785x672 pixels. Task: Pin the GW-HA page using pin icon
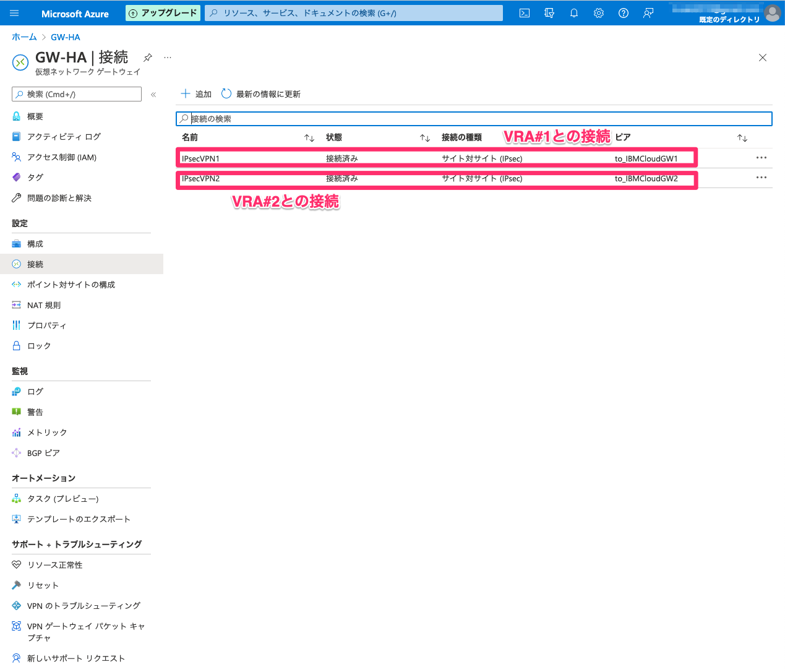(147, 56)
